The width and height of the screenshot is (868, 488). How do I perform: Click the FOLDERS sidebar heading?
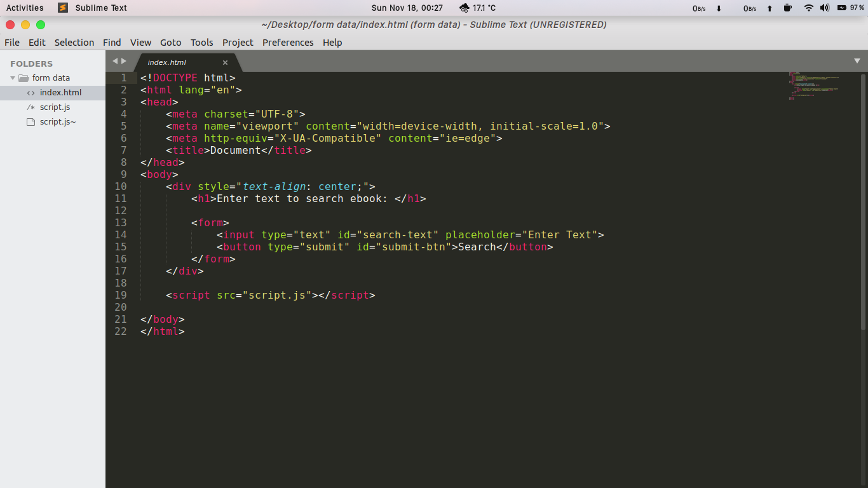click(x=32, y=64)
